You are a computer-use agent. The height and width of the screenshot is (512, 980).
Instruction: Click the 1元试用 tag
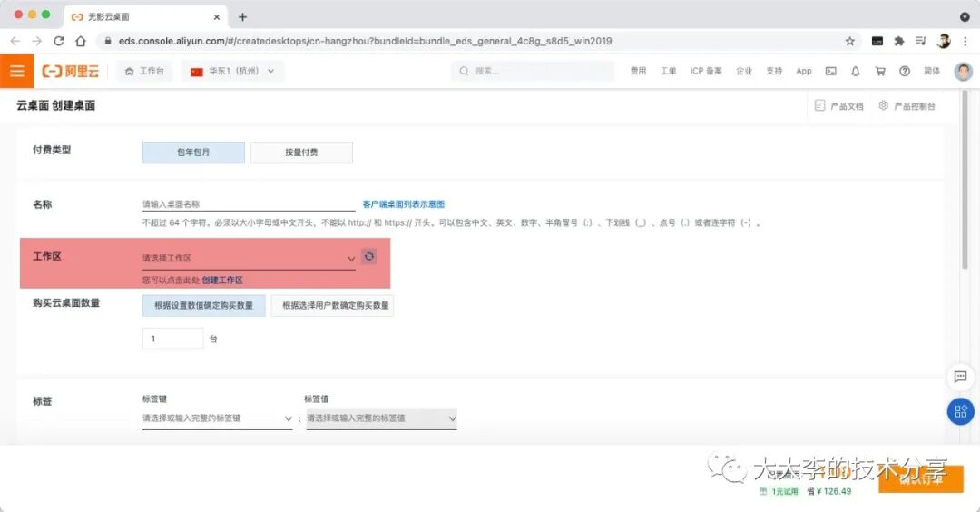coord(779,491)
